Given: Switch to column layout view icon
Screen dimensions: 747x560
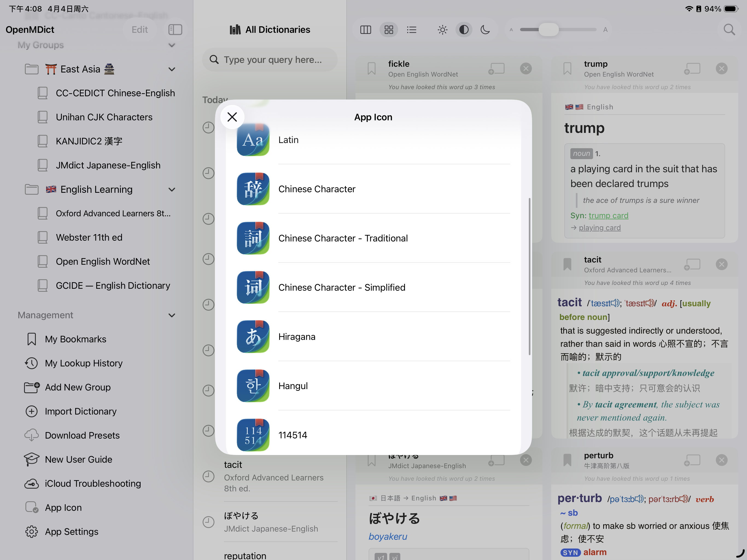Looking at the screenshot, I should point(365,30).
